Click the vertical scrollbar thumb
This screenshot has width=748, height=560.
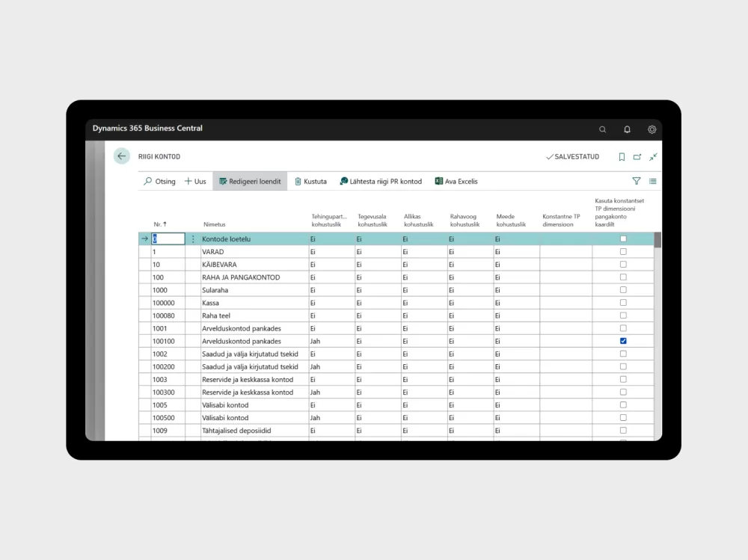pyautogui.click(x=657, y=240)
